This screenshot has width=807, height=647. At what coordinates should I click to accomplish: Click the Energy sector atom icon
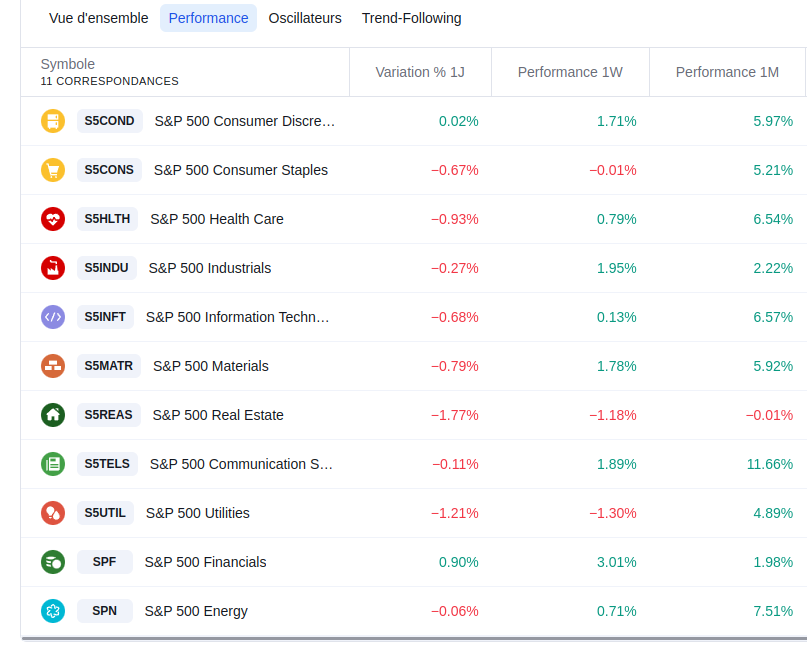tap(53, 611)
